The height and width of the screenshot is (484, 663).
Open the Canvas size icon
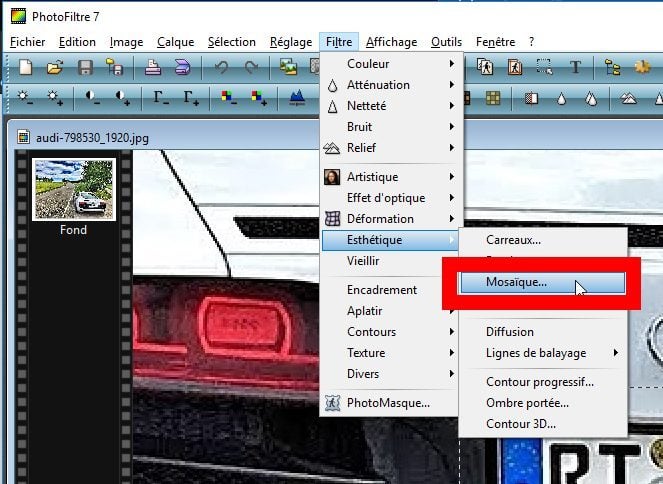pyautogui.click(x=515, y=67)
